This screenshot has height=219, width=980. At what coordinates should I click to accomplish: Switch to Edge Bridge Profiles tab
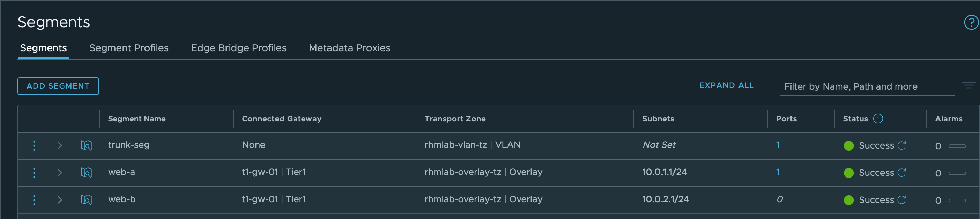(x=238, y=48)
